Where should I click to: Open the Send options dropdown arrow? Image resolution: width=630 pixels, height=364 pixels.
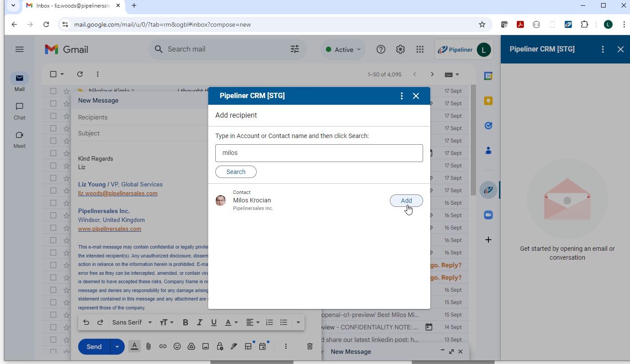(x=117, y=346)
